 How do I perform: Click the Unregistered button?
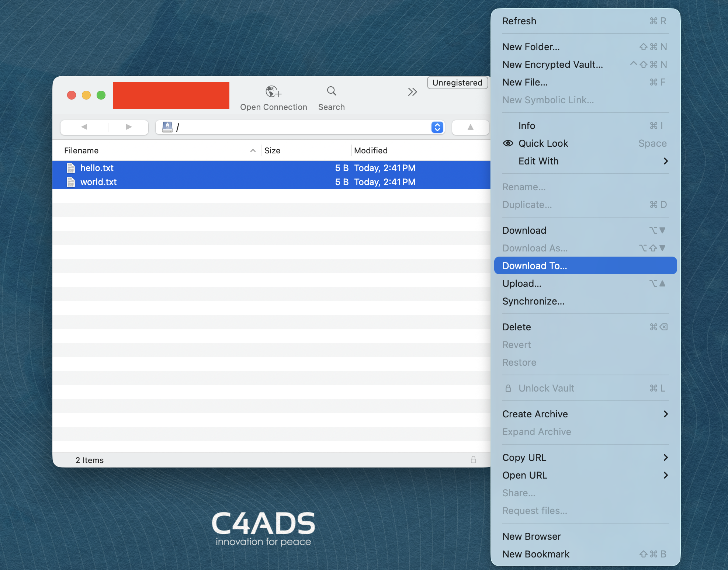point(457,83)
